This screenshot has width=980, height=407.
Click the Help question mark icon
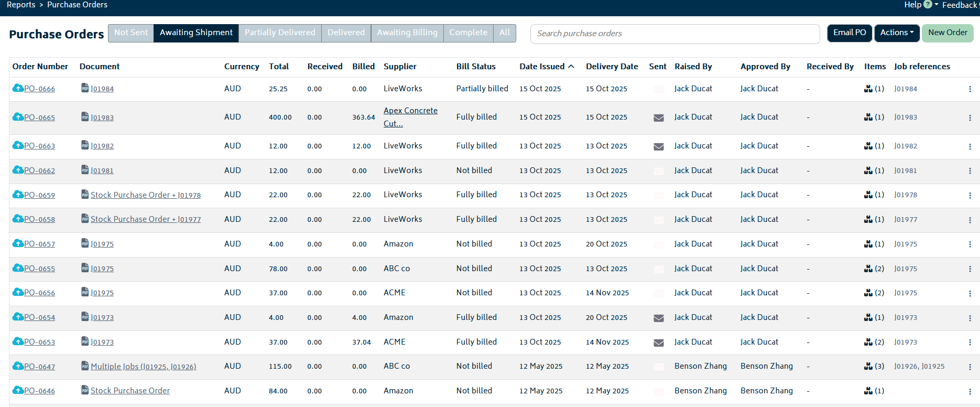928,5
